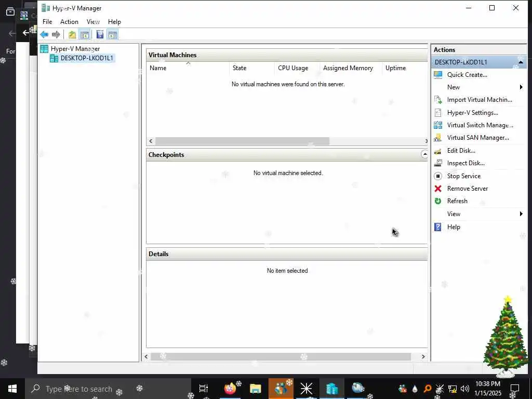Open the Help menu in menu bar
532x399 pixels.
pyautogui.click(x=114, y=22)
